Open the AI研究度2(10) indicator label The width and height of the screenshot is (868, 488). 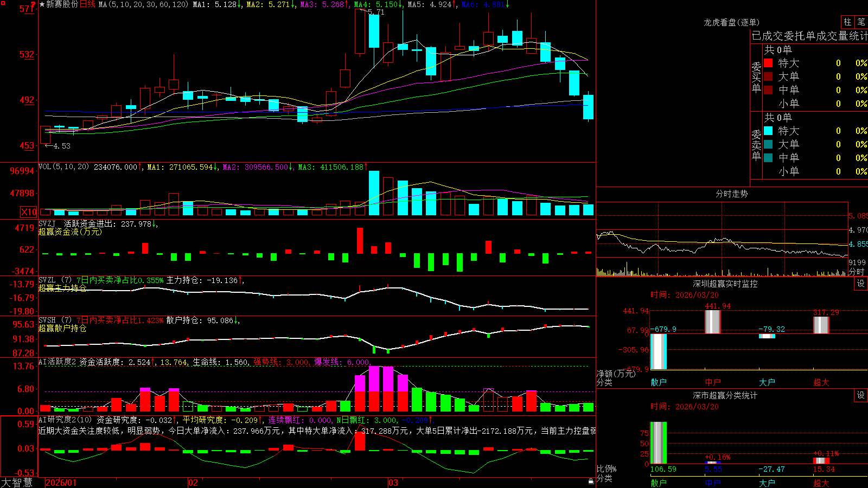(65, 420)
